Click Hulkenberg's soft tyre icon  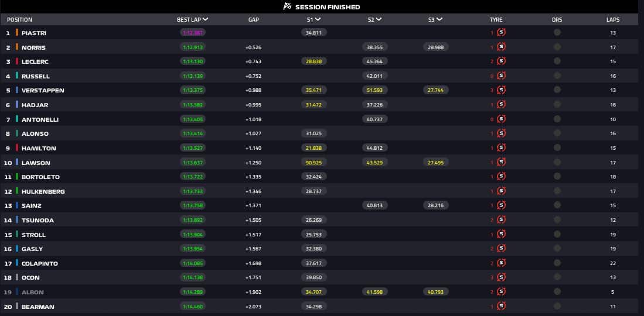pos(501,191)
